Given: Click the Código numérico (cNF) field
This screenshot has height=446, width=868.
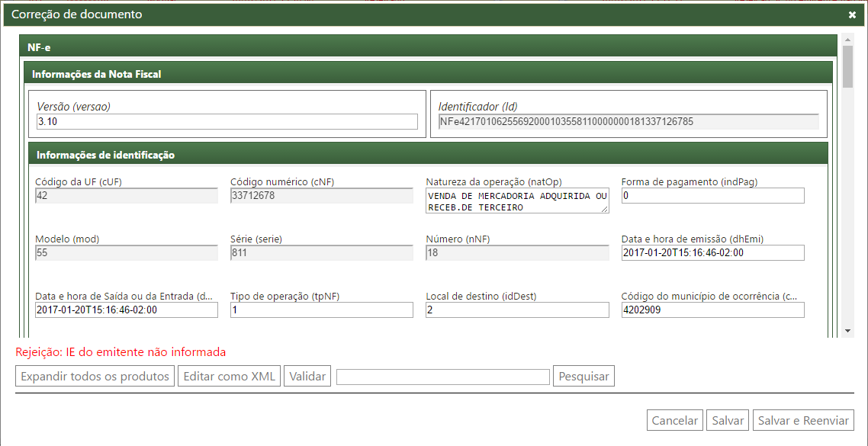Looking at the screenshot, I should tap(322, 196).
